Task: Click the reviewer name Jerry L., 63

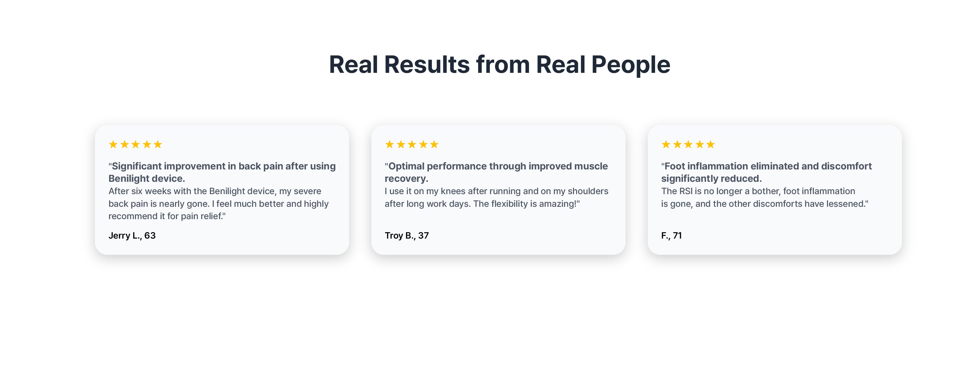Action: [x=132, y=236]
